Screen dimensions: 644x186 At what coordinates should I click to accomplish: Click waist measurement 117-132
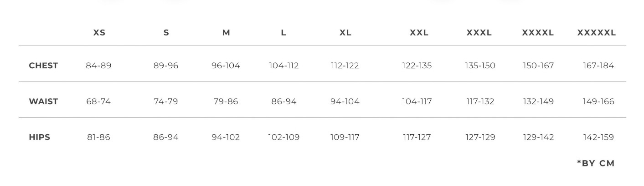point(480,101)
